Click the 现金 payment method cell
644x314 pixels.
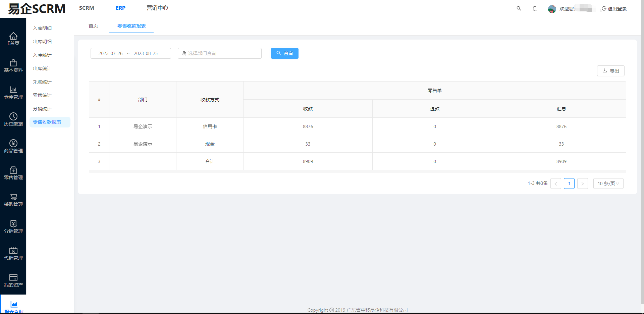210,144
